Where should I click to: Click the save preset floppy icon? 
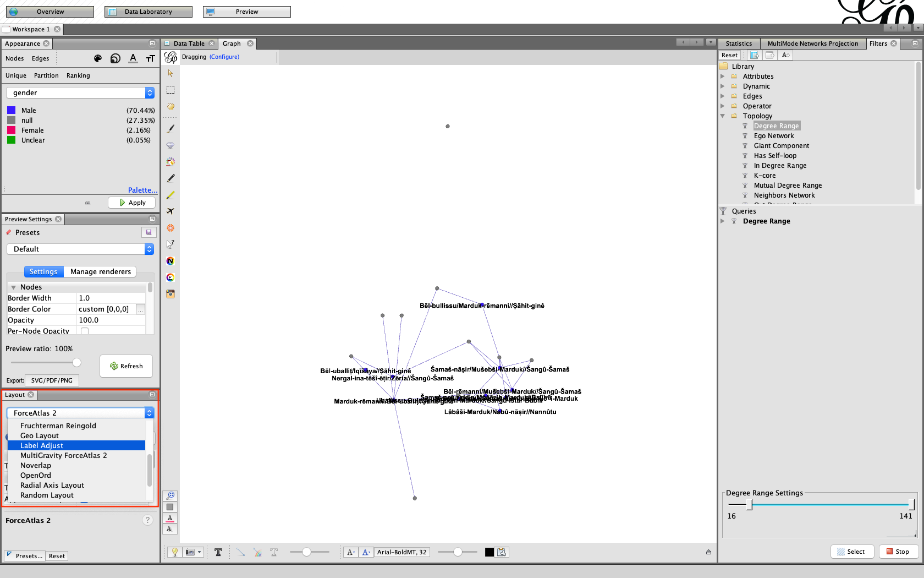coord(148,232)
